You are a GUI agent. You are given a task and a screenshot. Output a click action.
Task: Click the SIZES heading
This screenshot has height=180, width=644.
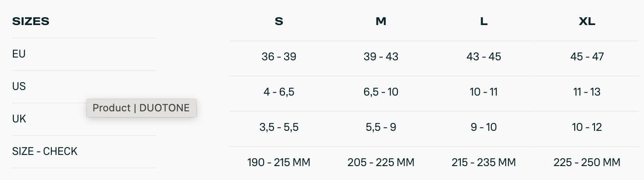pos(31,21)
